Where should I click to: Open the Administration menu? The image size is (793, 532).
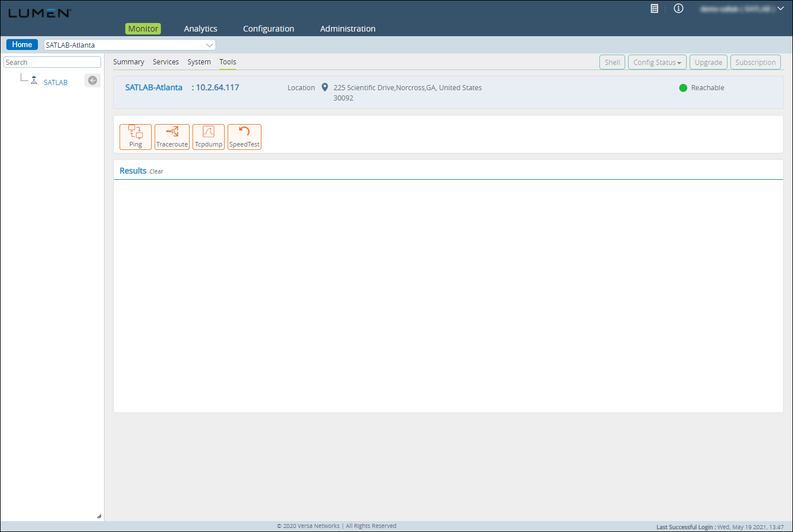pyautogui.click(x=347, y=28)
